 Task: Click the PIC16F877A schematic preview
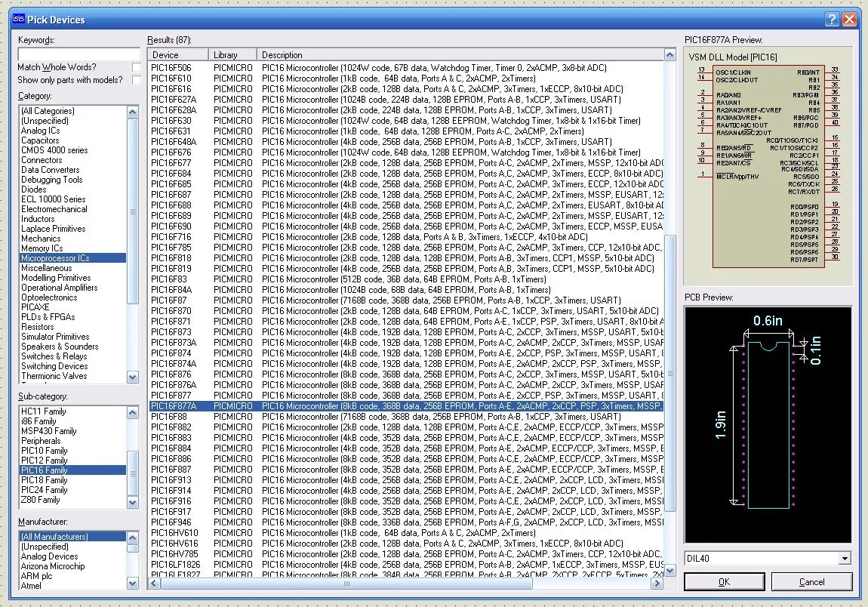pos(768,166)
